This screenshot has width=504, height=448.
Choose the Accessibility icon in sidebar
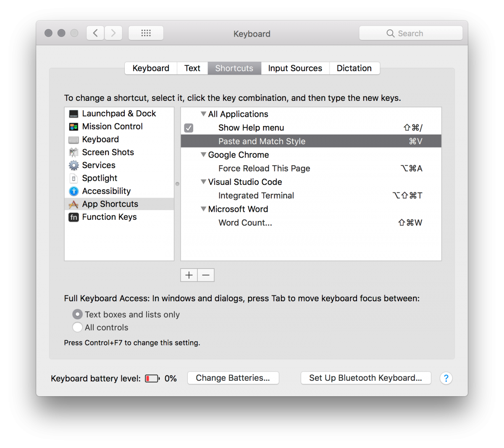[x=73, y=191]
